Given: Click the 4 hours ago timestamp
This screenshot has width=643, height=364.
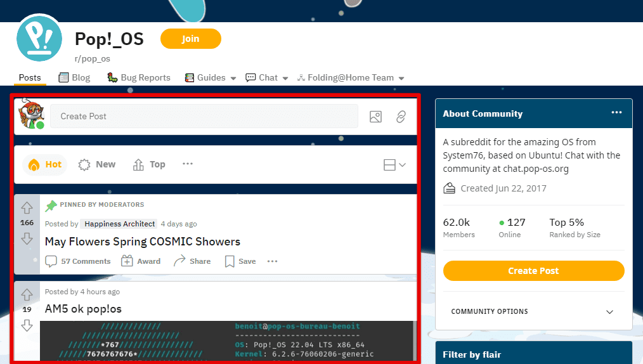Looking at the screenshot, I should tap(100, 292).
